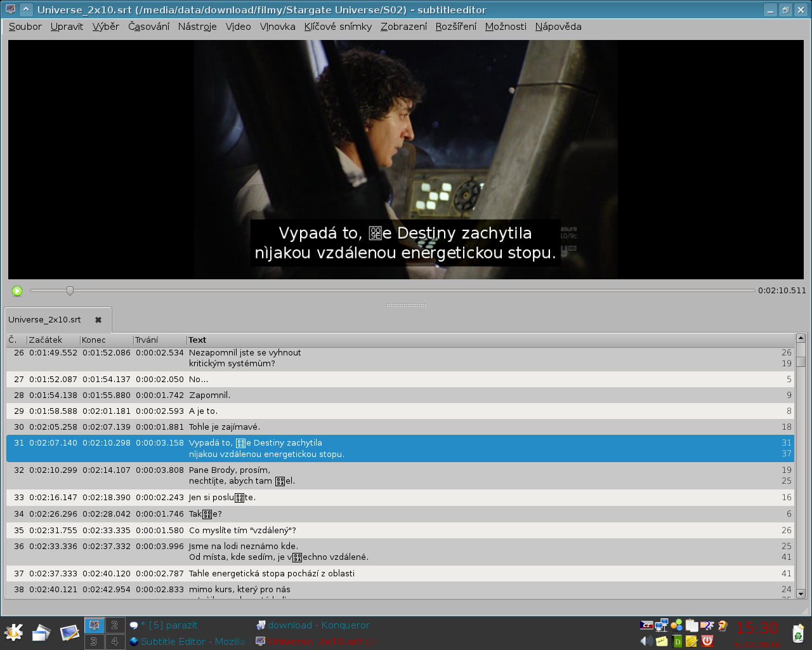
Task: Open the Klíčové snímky menu
Action: [x=338, y=27]
